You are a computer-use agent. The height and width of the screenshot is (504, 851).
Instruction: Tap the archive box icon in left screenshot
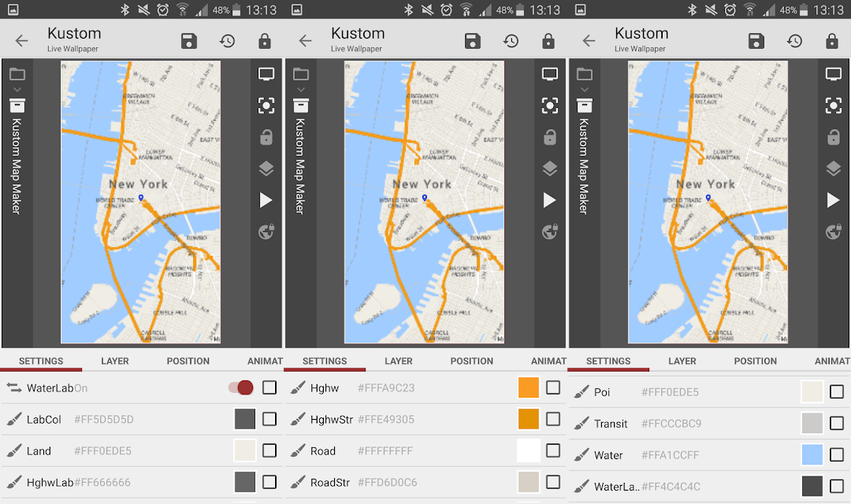tap(17, 106)
